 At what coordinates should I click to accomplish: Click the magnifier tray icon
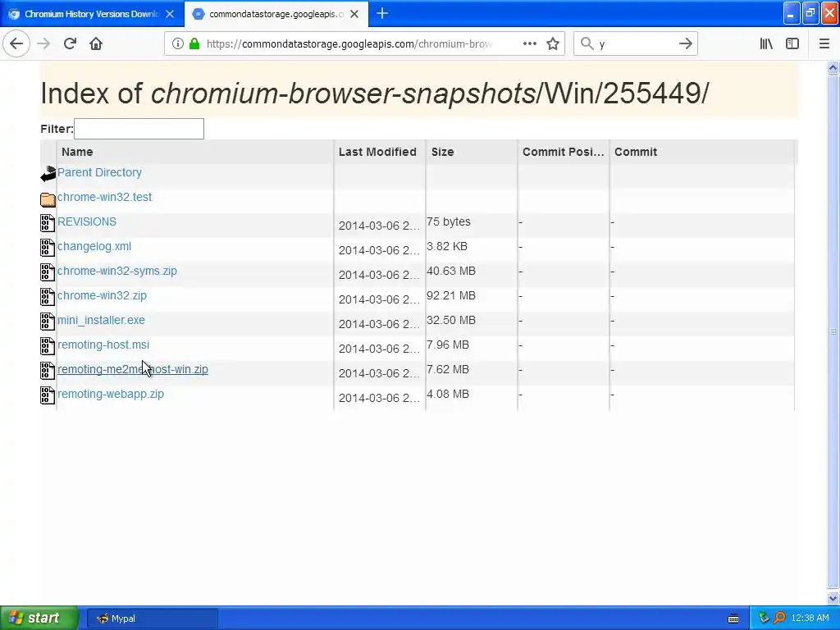[779, 619]
